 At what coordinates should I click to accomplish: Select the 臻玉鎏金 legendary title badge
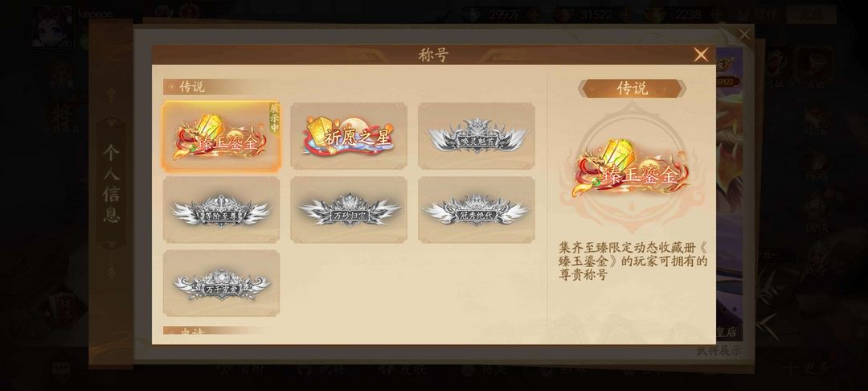tap(222, 136)
